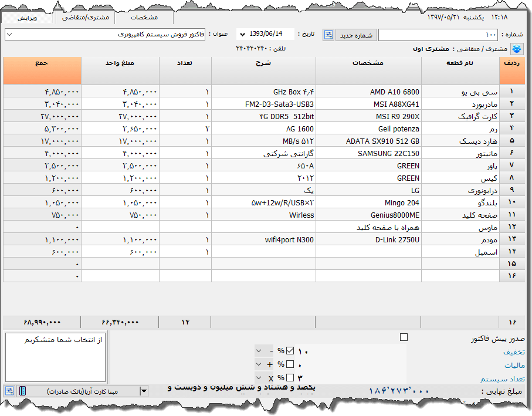Click the plus sign in the مالیات row

tap(270, 364)
